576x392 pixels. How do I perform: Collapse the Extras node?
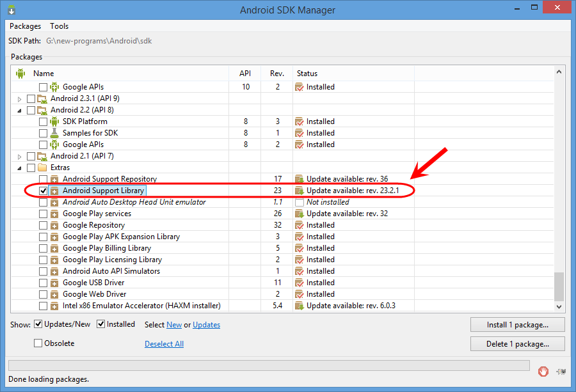(19, 168)
